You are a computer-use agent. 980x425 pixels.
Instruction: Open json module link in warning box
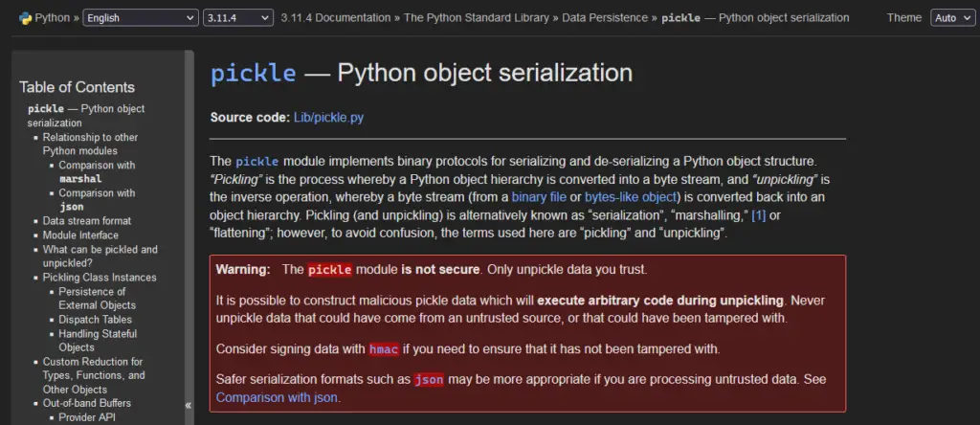point(429,379)
